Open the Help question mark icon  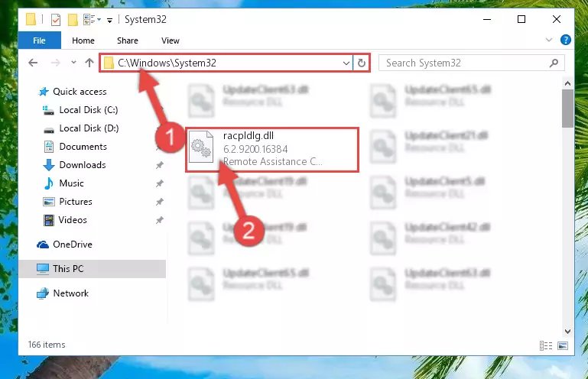coord(566,40)
